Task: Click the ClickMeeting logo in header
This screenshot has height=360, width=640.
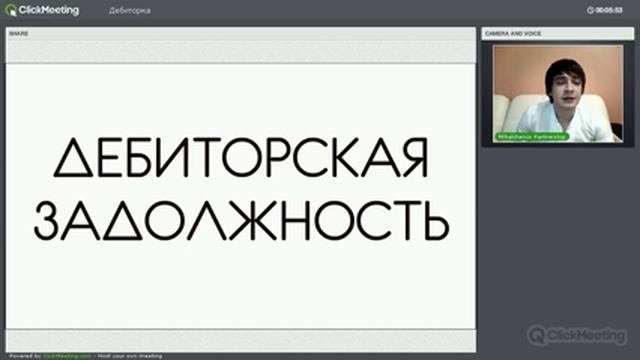Action: coord(42,10)
